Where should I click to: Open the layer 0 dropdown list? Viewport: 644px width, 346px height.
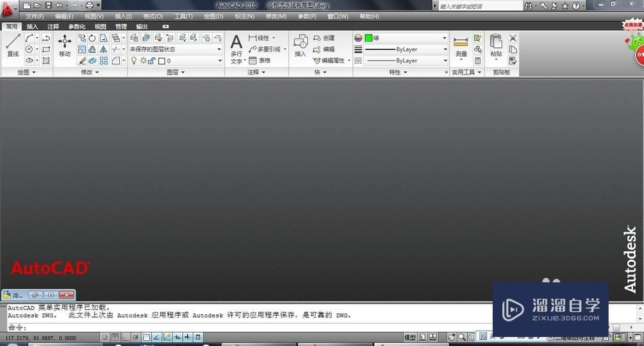pyautogui.click(x=176, y=60)
